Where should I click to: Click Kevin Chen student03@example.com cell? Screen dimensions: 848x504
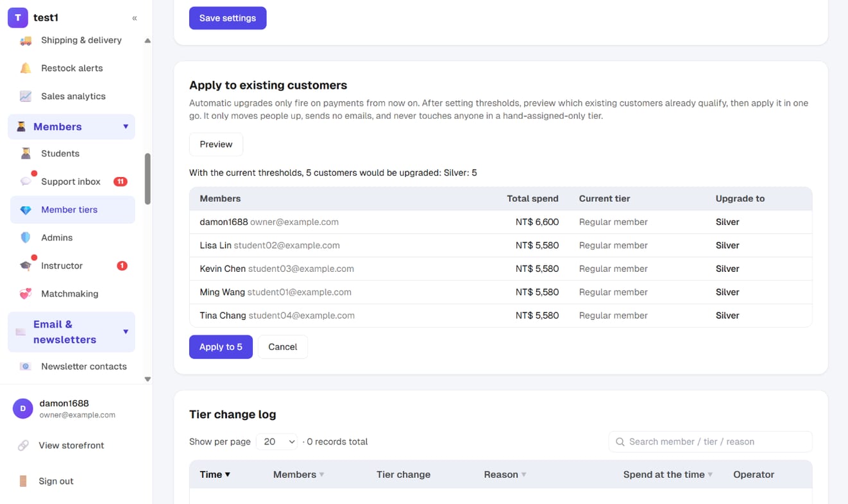(x=276, y=269)
